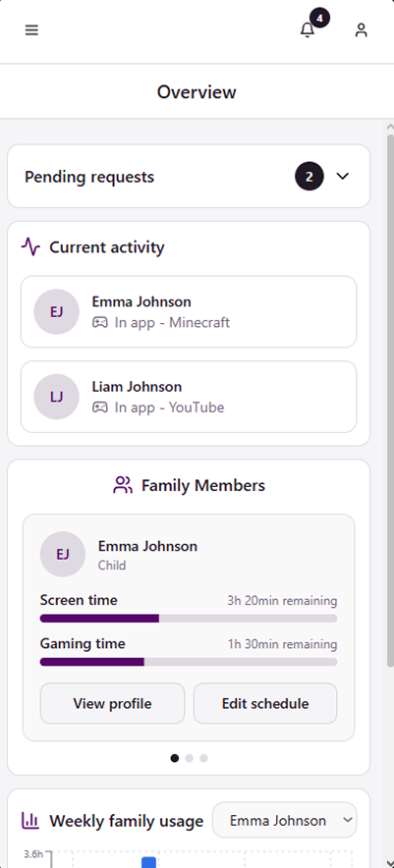Click the notification badge showing 4
This screenshot has height=868, width=394.
point(319,18)
